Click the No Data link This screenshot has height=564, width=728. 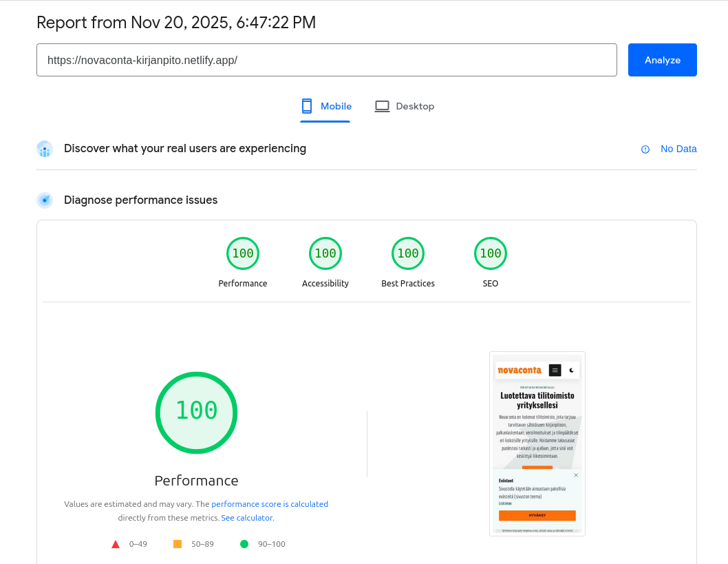point(678,149)
